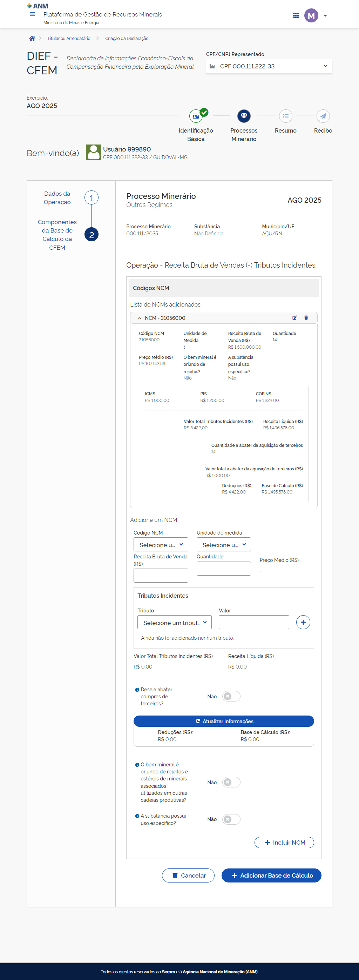The image size is (359, 980).
Task: Click the Titular ou Arrendatário breadcrumb
Action: tap(69, 39)
